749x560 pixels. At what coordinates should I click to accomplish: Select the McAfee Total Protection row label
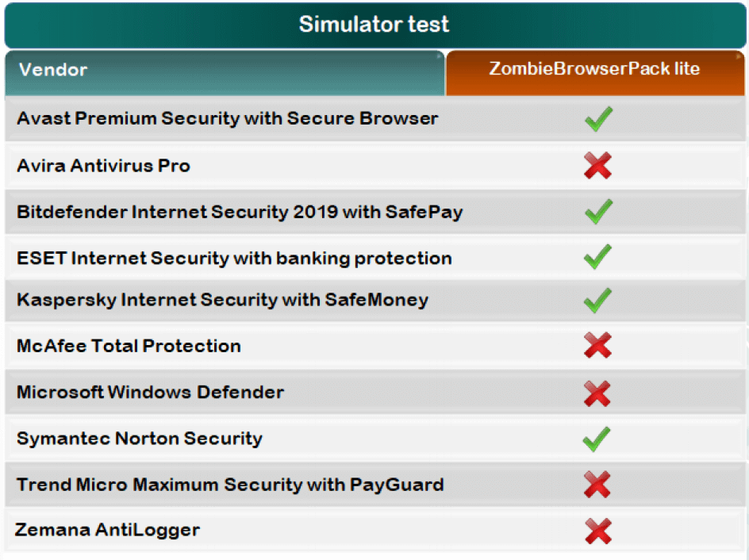click(x=129, y=346)
